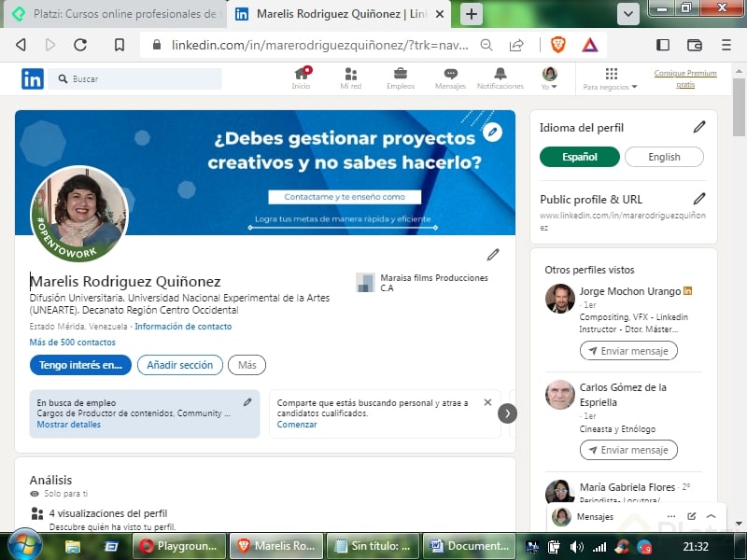
Task: Open Inicio home feed icon
Action: pyautogui.click(x=301, y=78)
